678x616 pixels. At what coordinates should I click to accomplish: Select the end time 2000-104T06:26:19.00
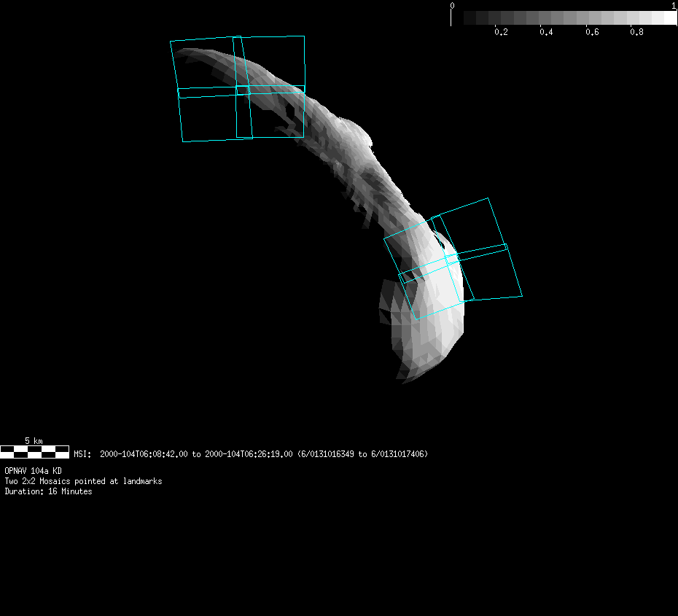click(249, 454)
